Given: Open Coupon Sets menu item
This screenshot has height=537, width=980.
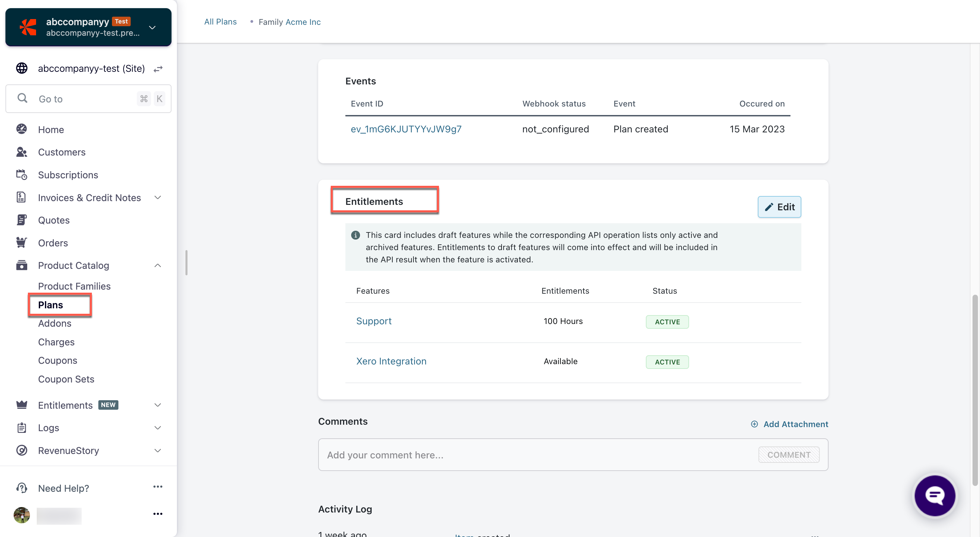Looking at the screenshot, I should click(66, 379).
